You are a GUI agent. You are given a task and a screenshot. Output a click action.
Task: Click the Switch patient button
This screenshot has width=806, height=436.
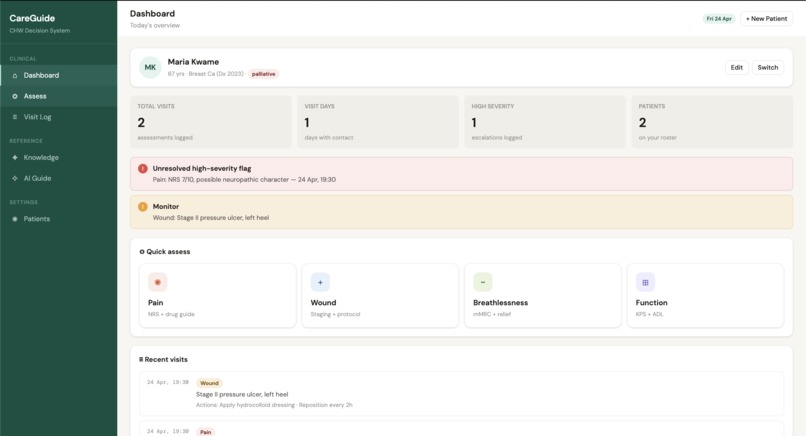coord(767,67)
